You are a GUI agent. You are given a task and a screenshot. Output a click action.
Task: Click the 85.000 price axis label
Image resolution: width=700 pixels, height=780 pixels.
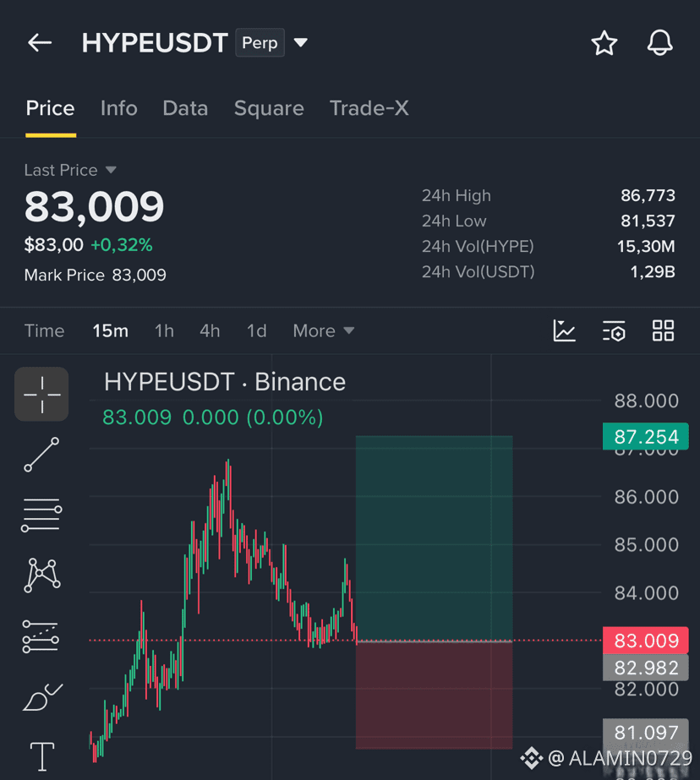click(x=646, y=545)
